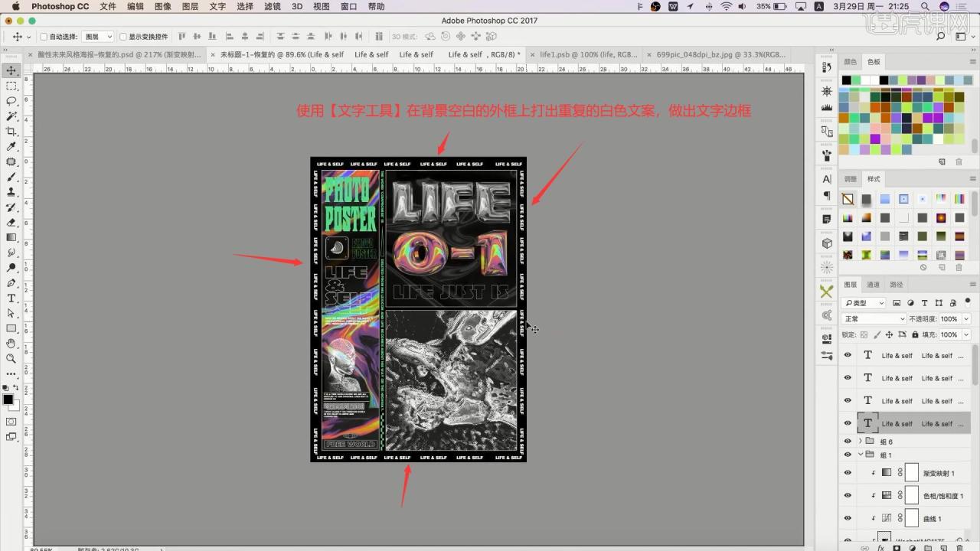Image resolution: width=980 pixels, height=551 pixels.
Task: Select the Move tool
Action: click(11, 70)
